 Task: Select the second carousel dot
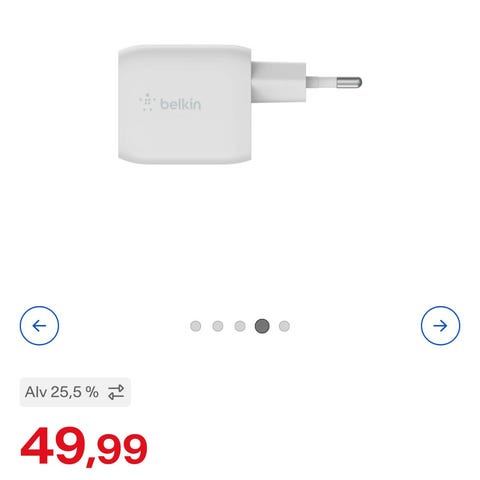(218, 326)
